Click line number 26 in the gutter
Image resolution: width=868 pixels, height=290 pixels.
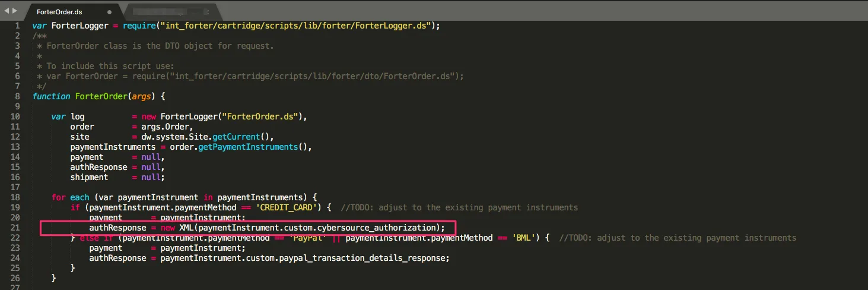point(15,278)
